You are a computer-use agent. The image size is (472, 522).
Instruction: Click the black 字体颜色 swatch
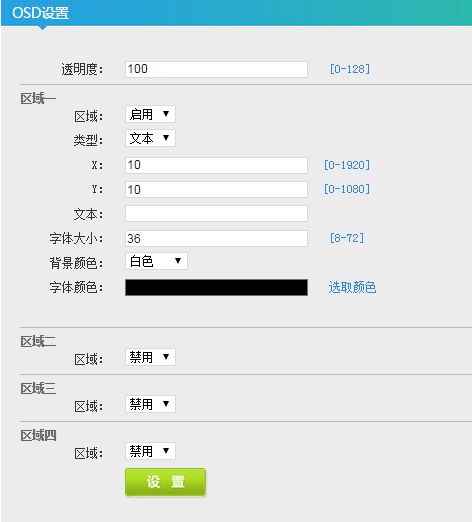[216, 287]
